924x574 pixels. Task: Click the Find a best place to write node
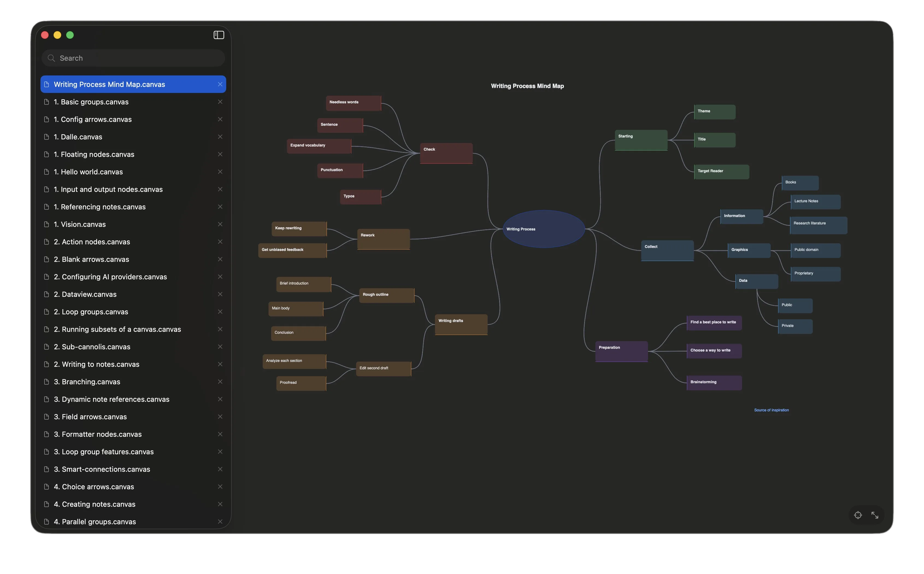click(x=714, y=323)
